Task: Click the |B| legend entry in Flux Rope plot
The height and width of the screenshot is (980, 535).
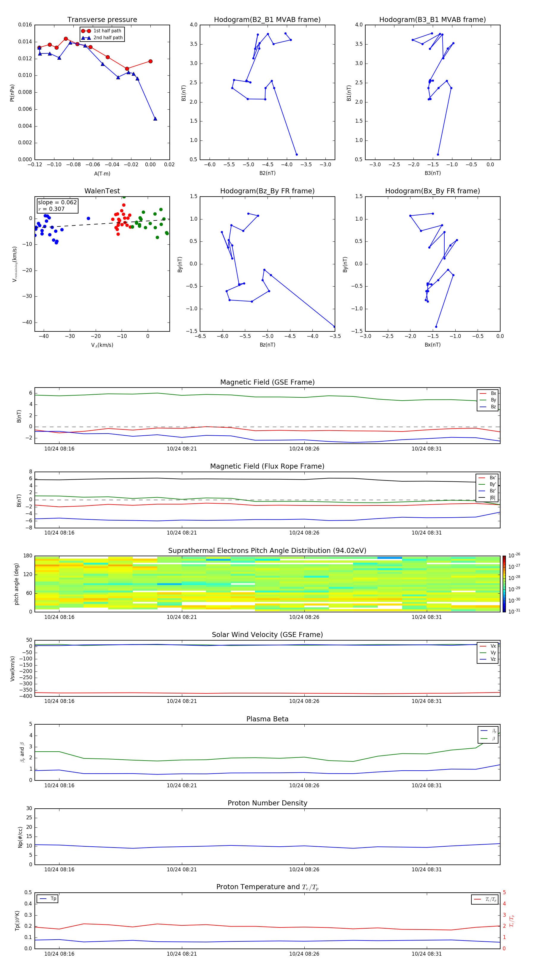Action: point(487,498)
